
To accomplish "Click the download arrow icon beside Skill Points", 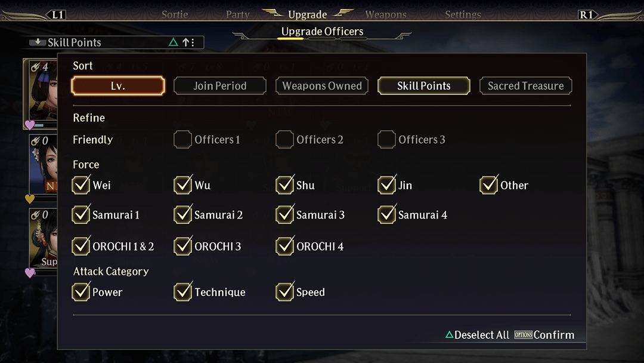I will (x=38, y=42).
